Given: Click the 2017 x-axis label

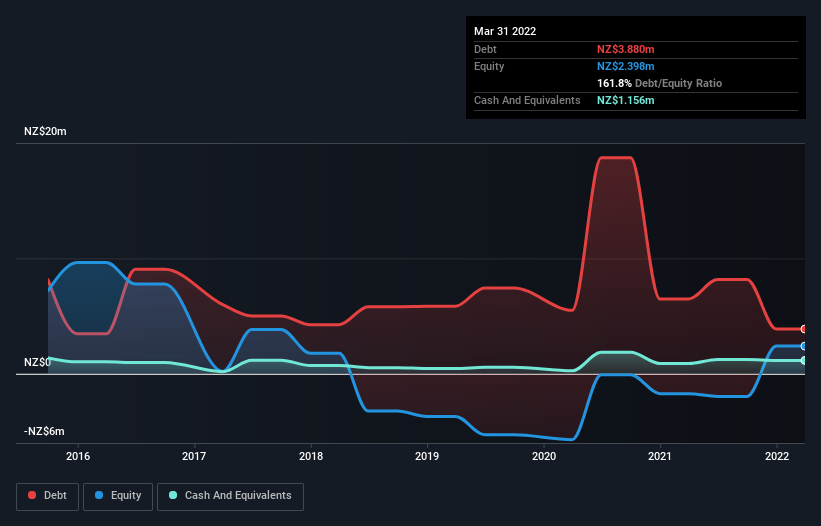Looking at the screenshot, I should 194,456.
